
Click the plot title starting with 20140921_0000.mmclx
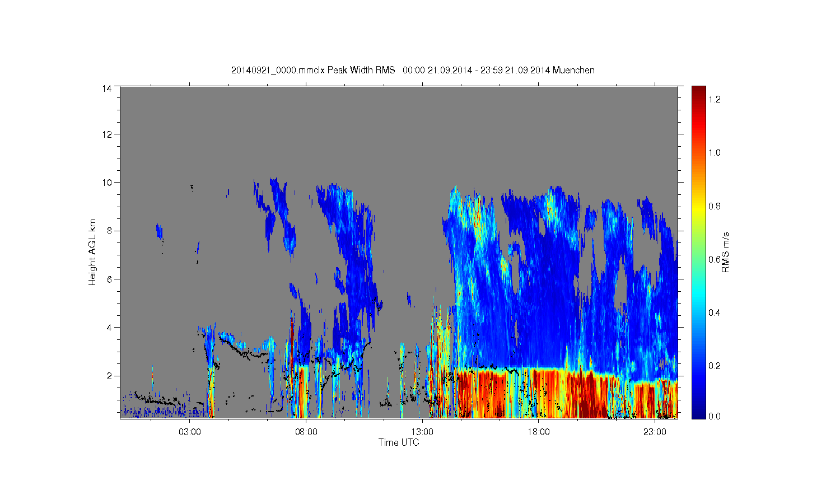[x=413, y=71]
